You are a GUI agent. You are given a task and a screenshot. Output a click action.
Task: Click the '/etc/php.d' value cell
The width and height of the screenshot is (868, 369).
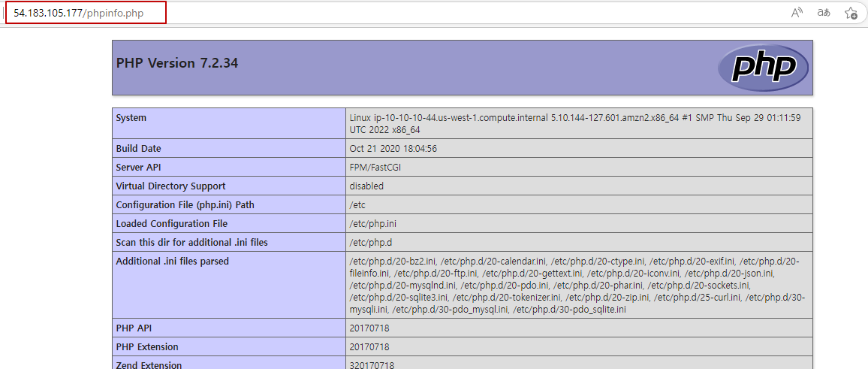(579, 243)
